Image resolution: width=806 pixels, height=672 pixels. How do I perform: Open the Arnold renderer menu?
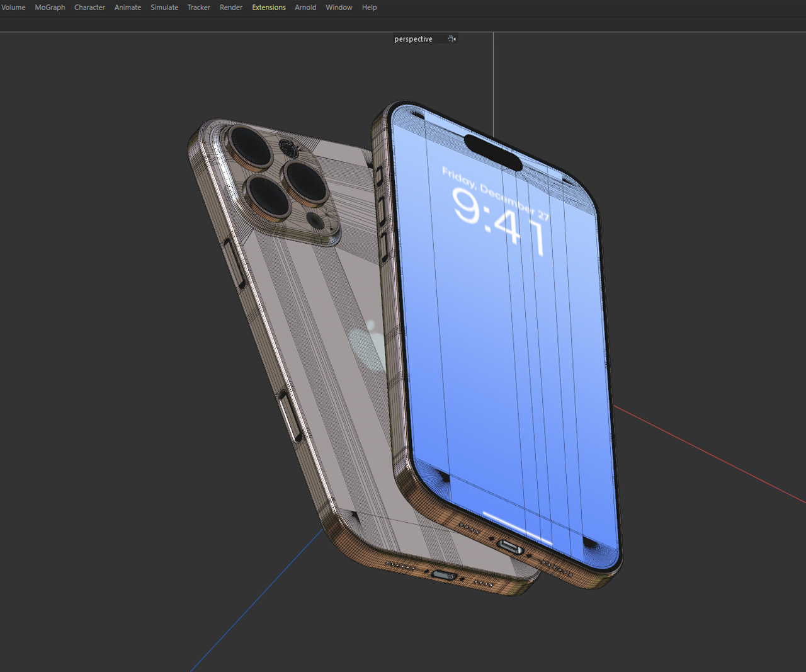pyautogui.click(x=305, y=7)
